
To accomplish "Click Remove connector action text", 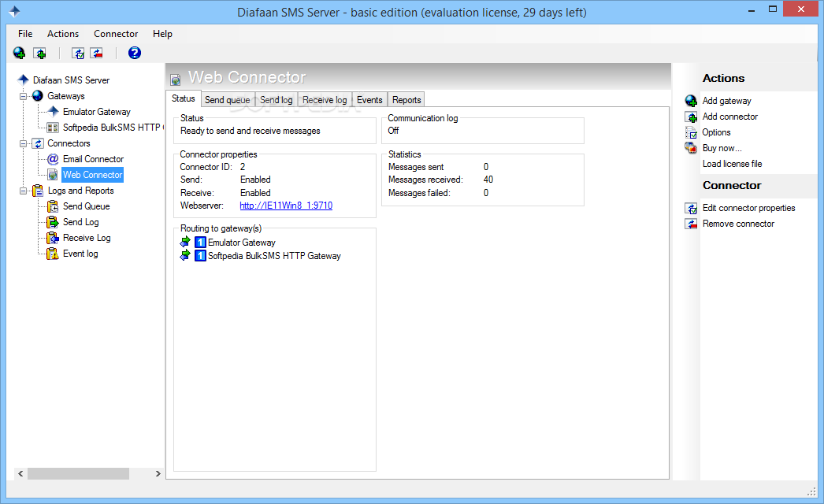I will pos(738,224).
